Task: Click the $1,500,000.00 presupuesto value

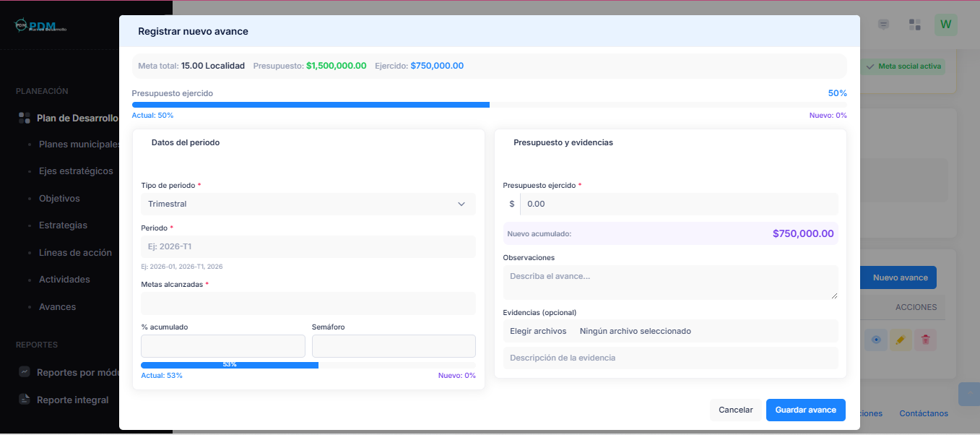Action: [x=337, y=66]
